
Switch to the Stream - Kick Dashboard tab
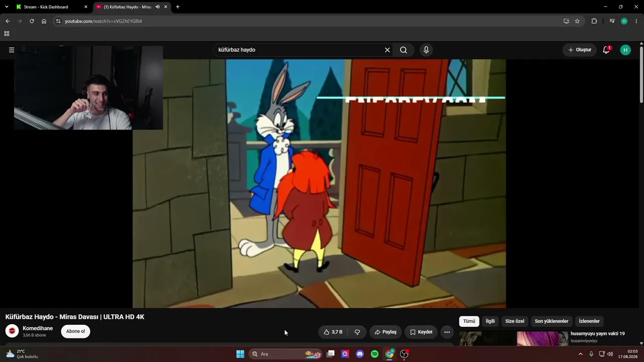click(52, 7)
